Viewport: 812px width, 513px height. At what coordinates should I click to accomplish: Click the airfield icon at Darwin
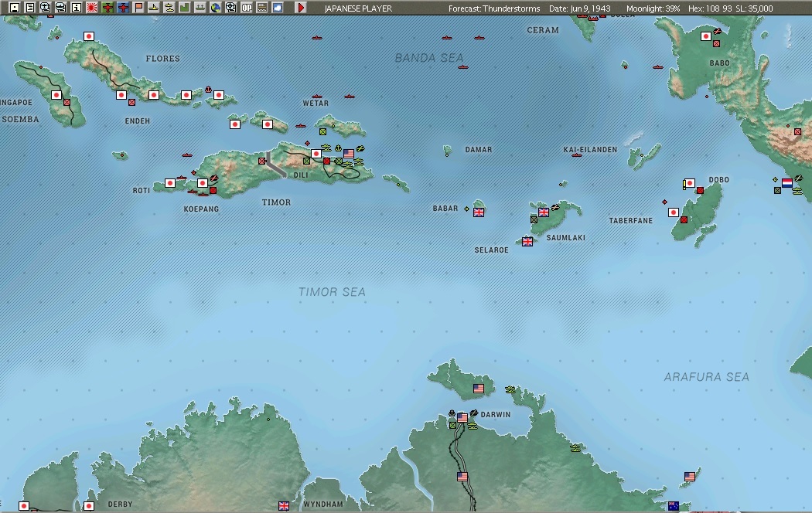(473, 413)
